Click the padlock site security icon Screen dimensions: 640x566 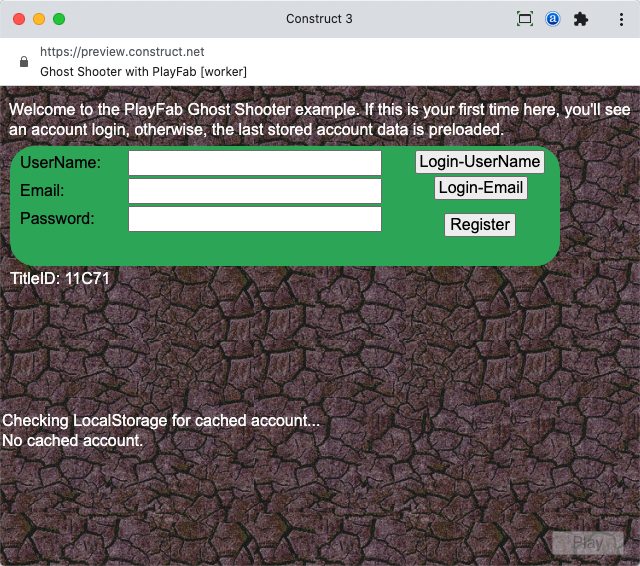coord(24,62)
